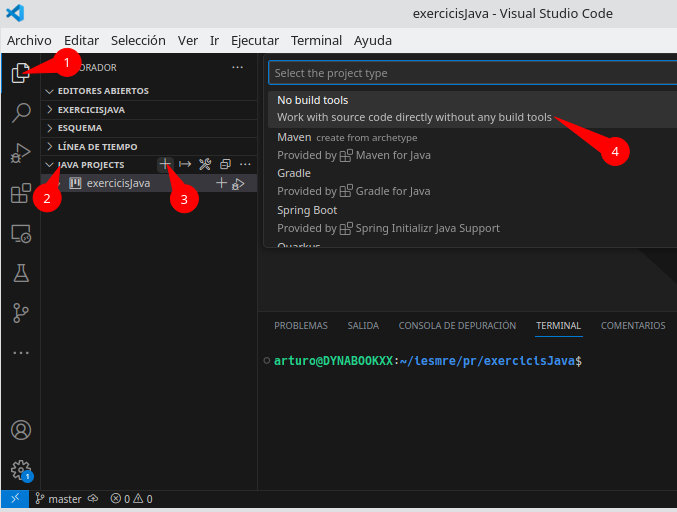Click the Visual Studio Code logo

coord(15,13)
